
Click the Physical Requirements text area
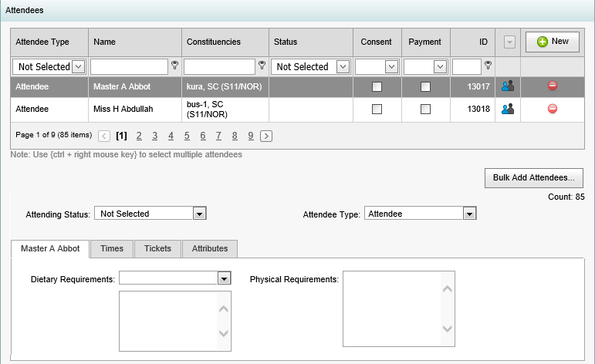pyautogui.click(x=399, y=308)
